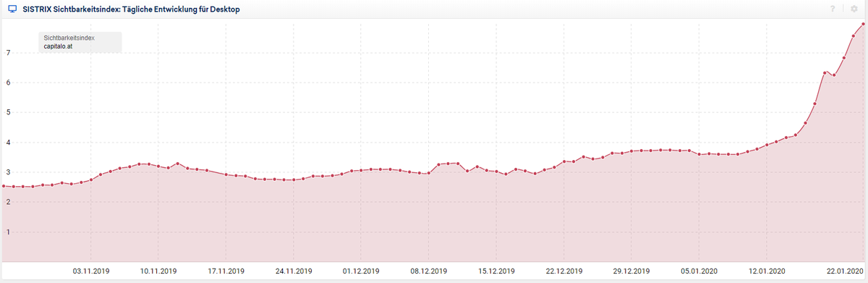The height and width of the screenshot is (283, 868).
Task: Click the '10.11.2019' date axis label
Action: point(158,271)
